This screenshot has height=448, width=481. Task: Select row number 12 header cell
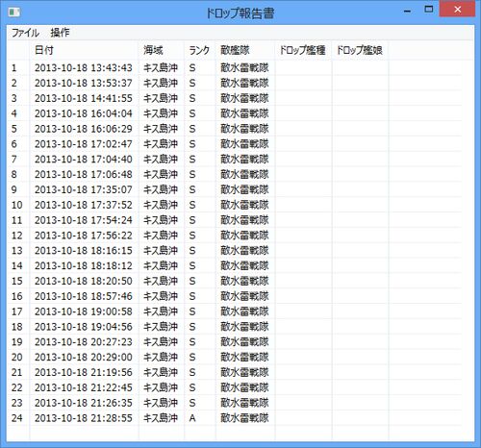tap(18, 236)
